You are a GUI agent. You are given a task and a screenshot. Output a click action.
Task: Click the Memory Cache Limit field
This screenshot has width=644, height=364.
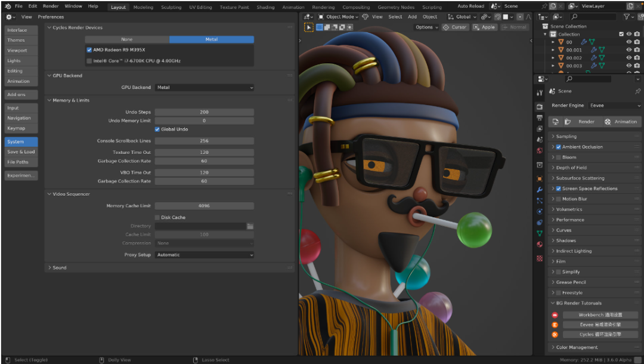(204, 206)
